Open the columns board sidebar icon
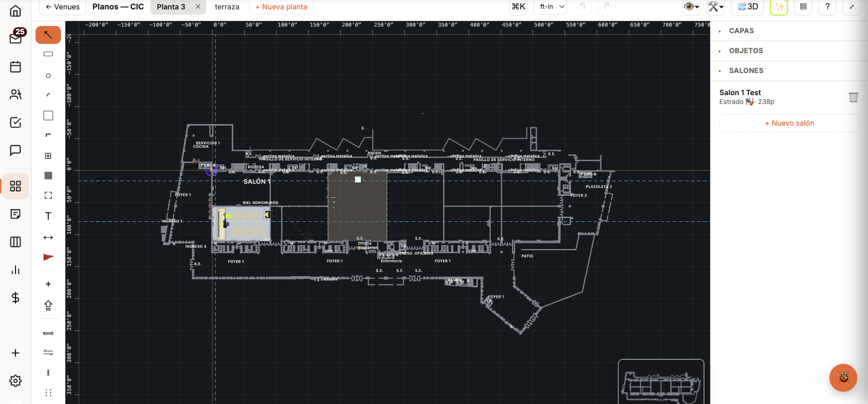The height and width of the screenshot is (404, 868). pyautogui.click(x=16, y=242)
